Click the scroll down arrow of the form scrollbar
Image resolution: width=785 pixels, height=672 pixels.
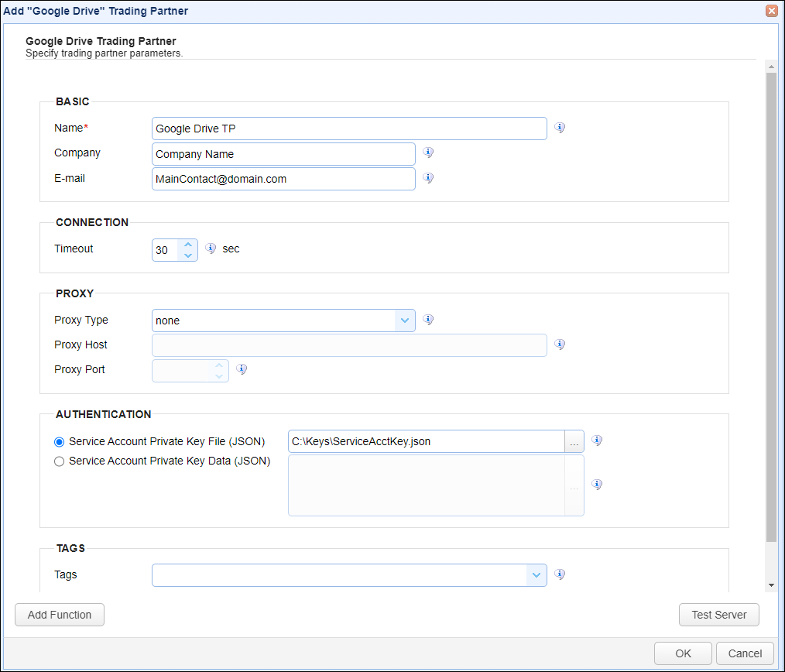771,585
